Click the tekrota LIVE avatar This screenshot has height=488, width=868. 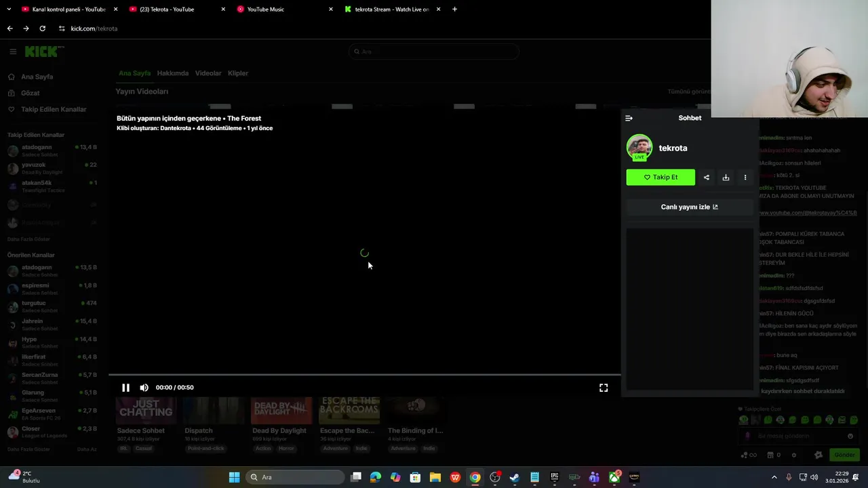(x=639, y=148)
